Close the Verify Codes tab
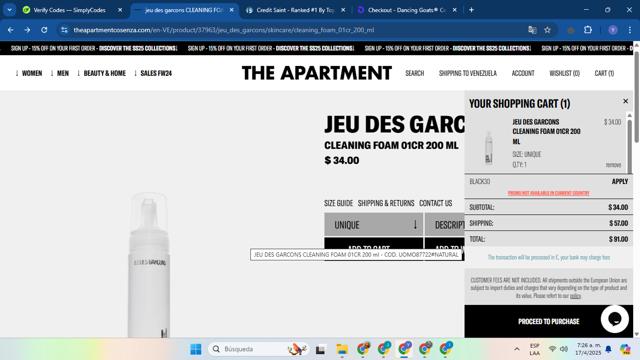 120,10
